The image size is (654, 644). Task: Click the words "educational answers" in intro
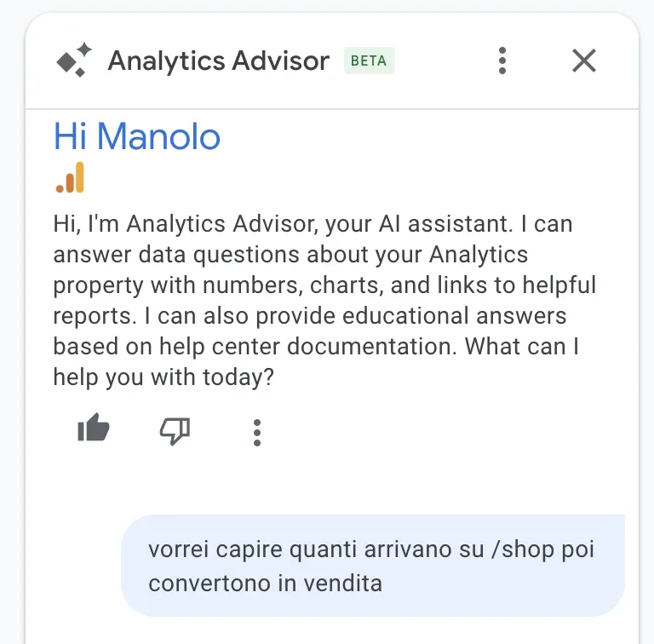click(453, 316)
